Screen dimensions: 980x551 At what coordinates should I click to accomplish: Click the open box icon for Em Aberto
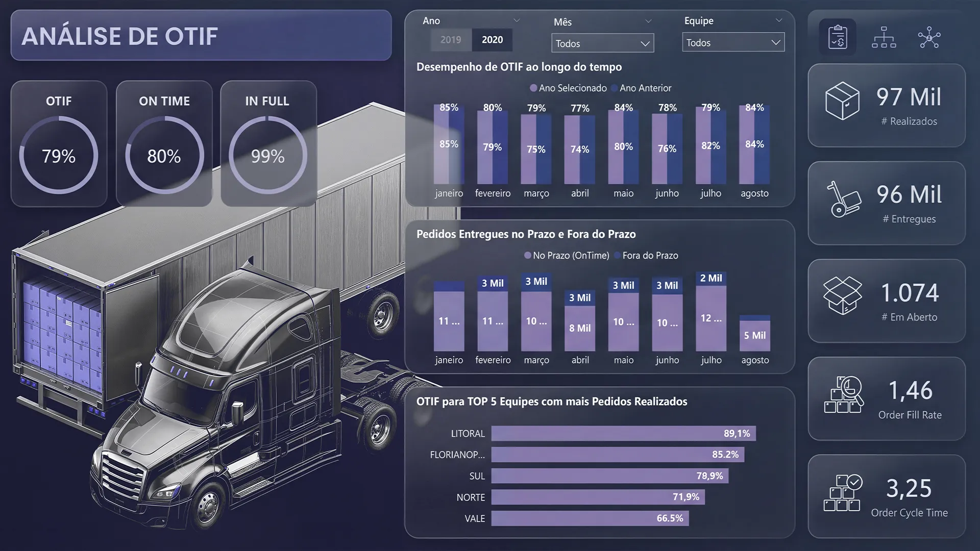click(842, 295)
